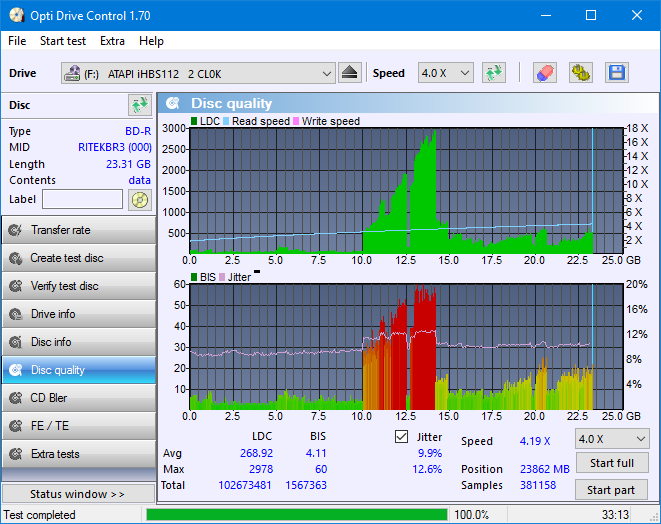The width and height of the screenshot is (661, 524).
Task: Open the File menu
Action: (17, 41)
